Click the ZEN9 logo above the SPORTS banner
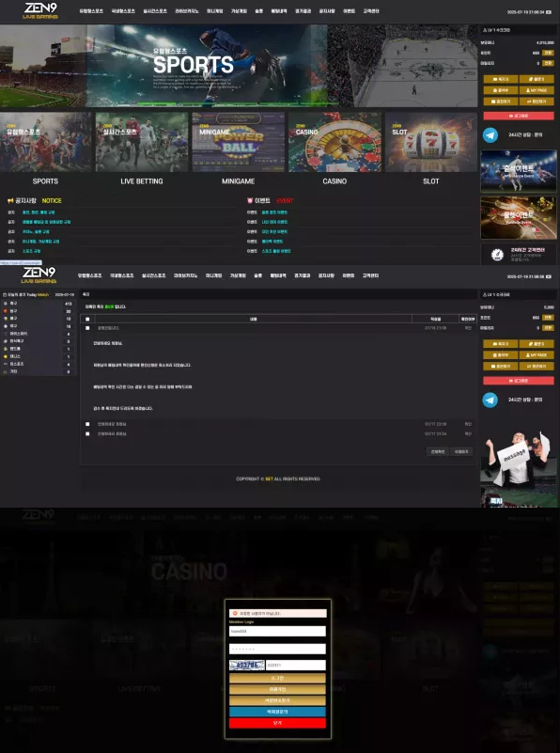 coord(40,11)
